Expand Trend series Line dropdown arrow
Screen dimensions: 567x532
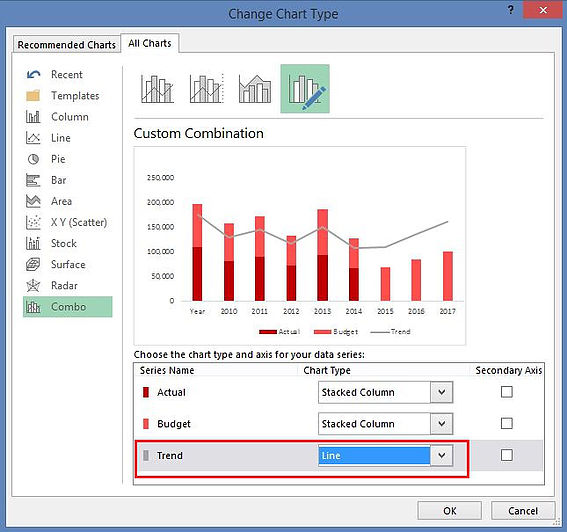coord(442,455)
